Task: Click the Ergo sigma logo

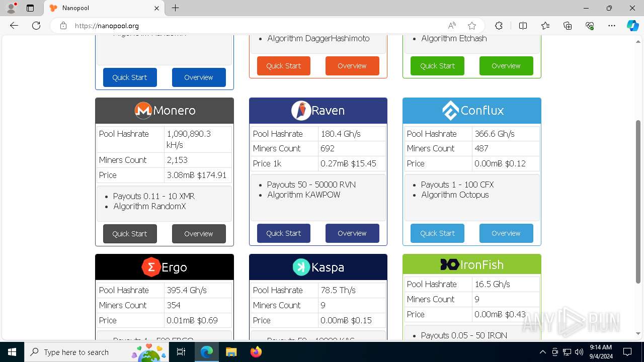Action: [x=151, y=267]
